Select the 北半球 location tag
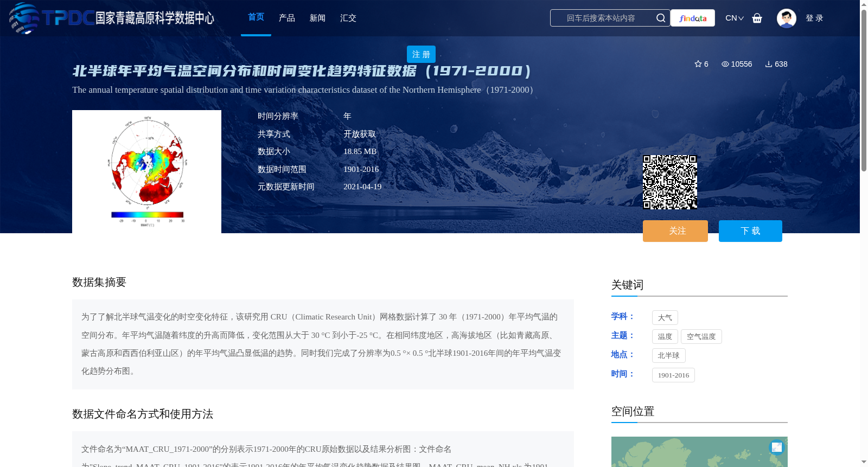The height and width of the screenshot is (467, 868). coord(669,356)
